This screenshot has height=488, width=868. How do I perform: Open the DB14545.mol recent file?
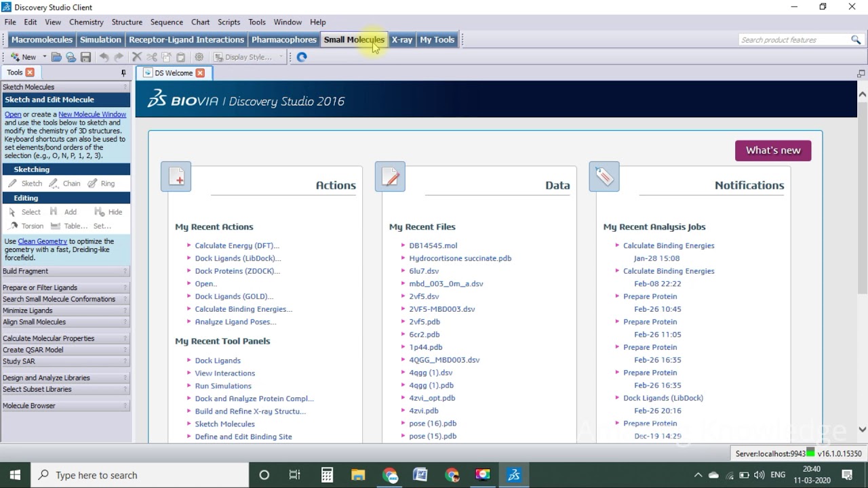[x=433, y=245]
